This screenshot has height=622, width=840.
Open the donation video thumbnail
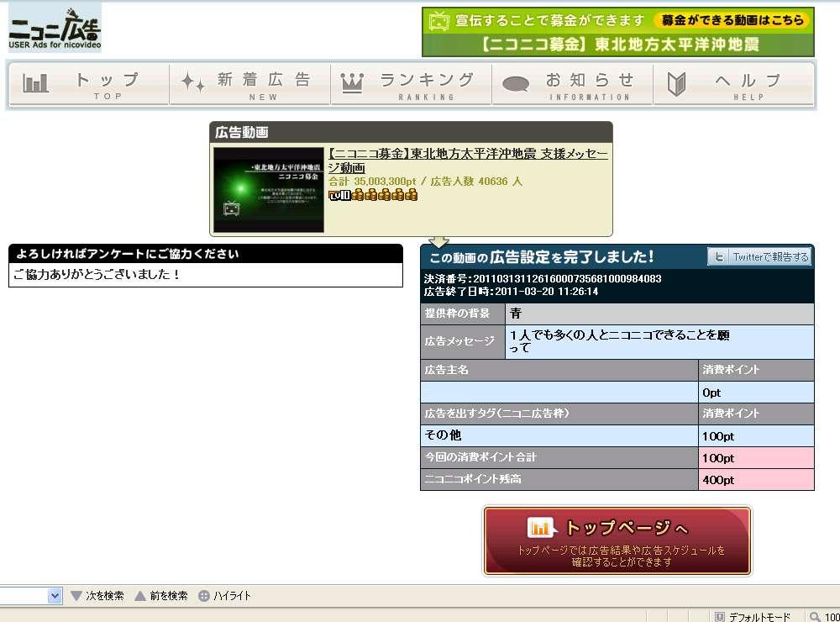269,190
